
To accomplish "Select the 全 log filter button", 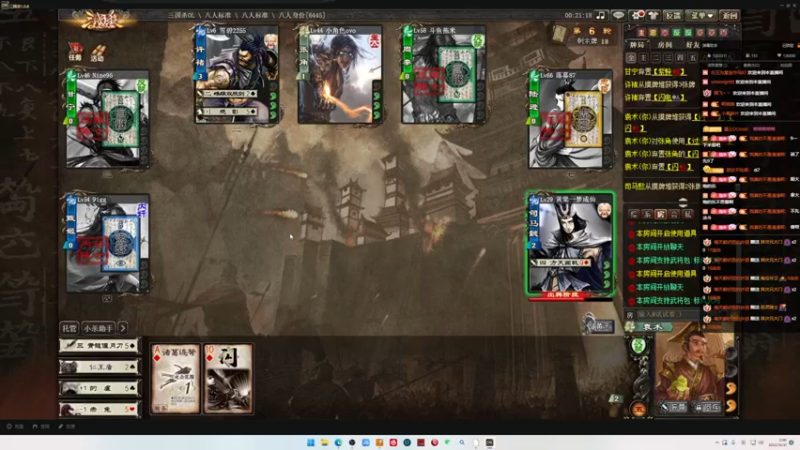I will (x=631, y=58).
